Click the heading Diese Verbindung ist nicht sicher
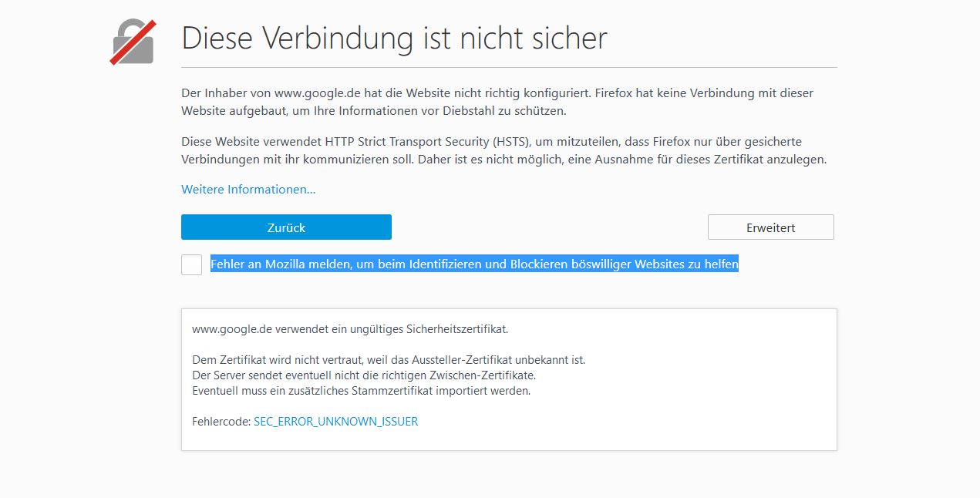Screen dimensions: 980x498 (x=394, y=38)
